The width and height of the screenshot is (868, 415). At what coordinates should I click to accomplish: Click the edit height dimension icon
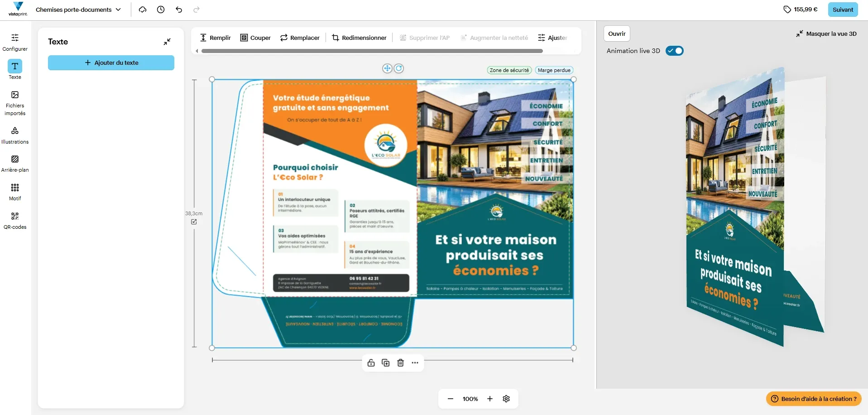tap(194, 222)
